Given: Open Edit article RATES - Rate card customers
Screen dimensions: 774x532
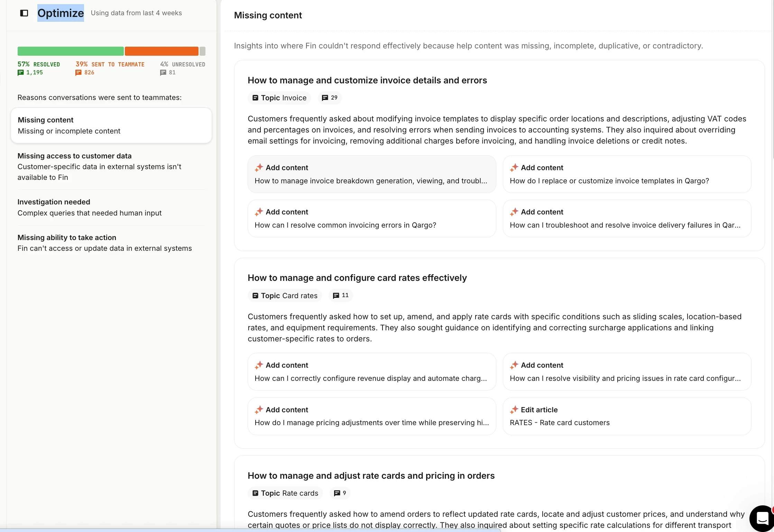Looking at the screenshot, I should click(x=627, y=416).
